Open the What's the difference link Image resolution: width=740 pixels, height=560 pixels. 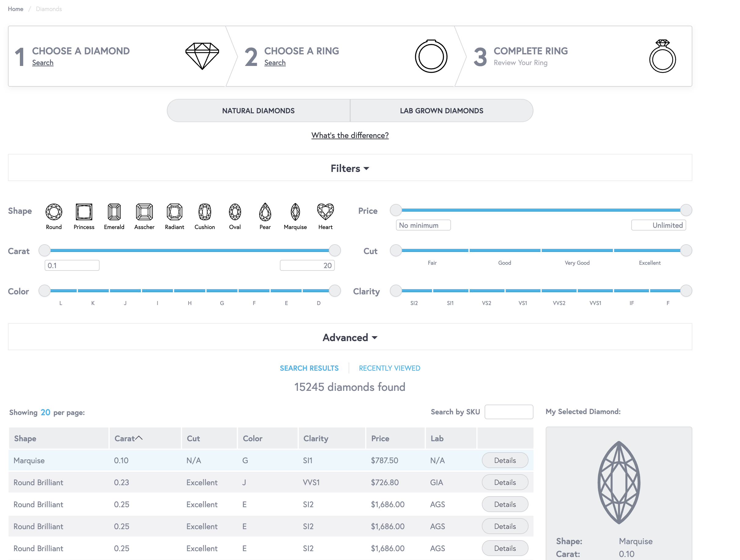coord(350,135)
